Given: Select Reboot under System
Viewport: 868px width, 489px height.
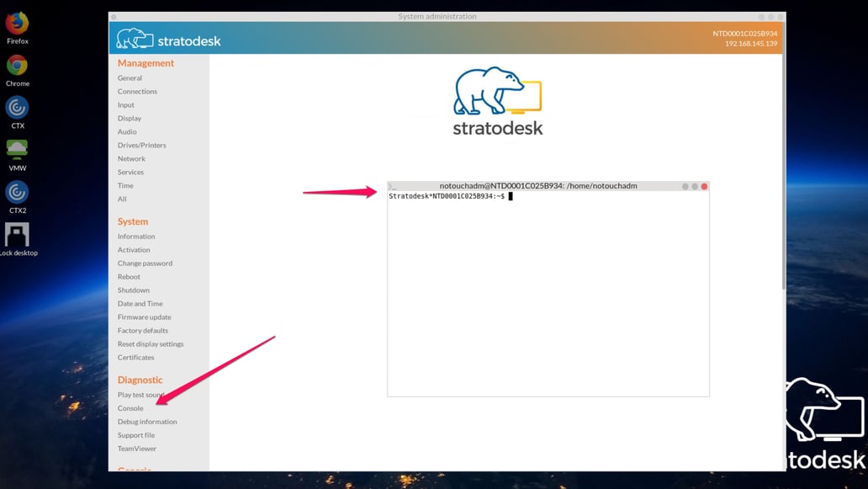Looking at the screenshot, I should [x=128, y=276].
